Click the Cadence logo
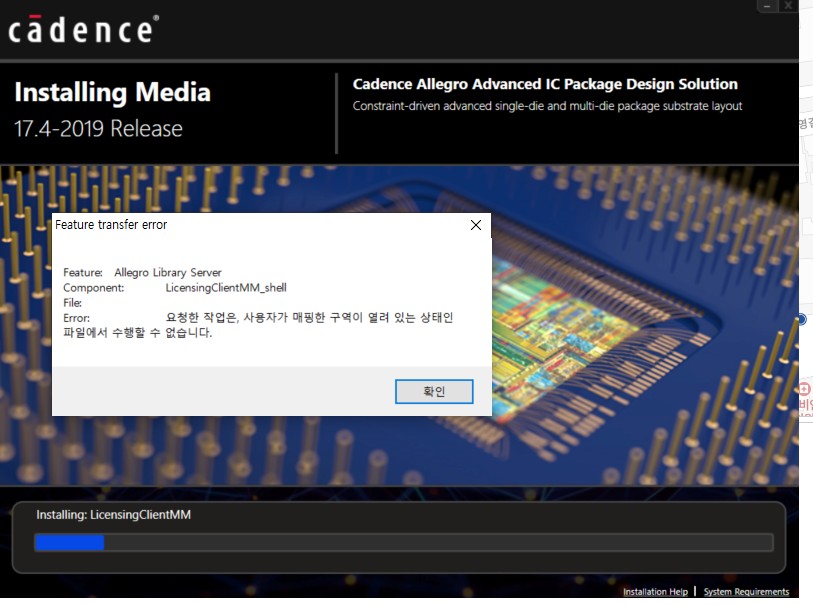Viewport: 813px width, 605px height. pyautogui.click(x=83, y=29)
